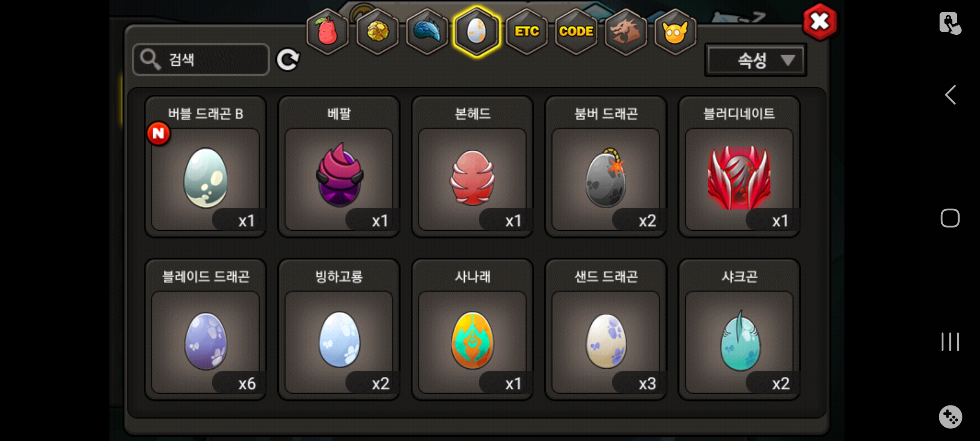Expand the 속성 sort dropdown
This screenshot has height=441, width=980.
(755, 60)
